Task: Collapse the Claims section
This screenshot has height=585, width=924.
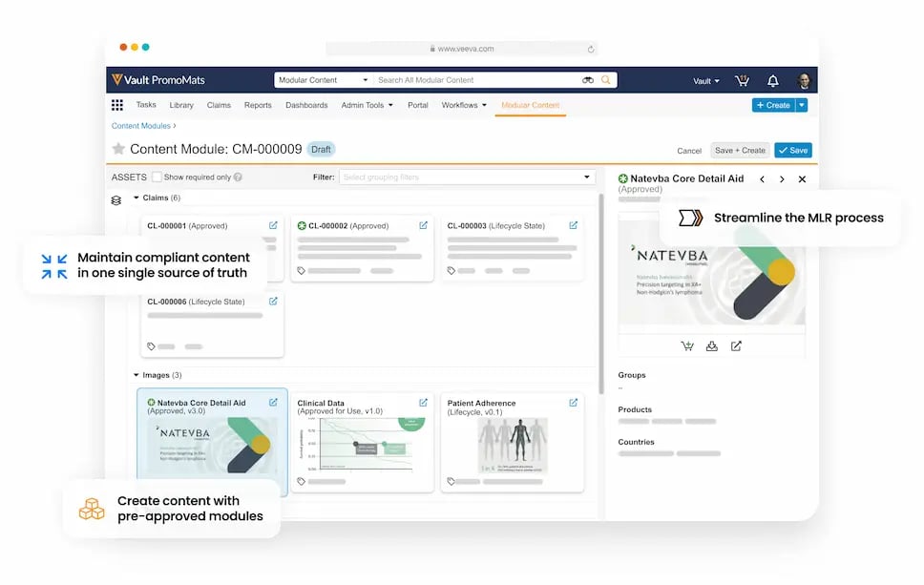Action: (136, 198)
